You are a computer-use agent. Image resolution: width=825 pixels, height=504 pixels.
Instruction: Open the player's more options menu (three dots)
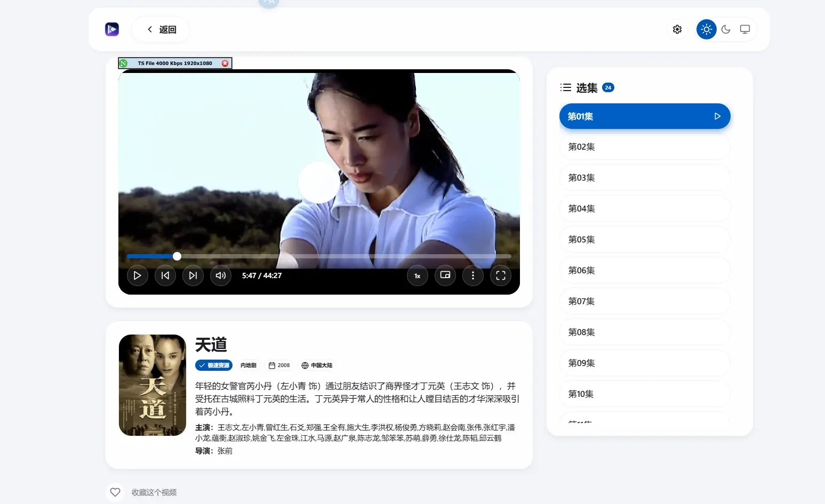473,275
